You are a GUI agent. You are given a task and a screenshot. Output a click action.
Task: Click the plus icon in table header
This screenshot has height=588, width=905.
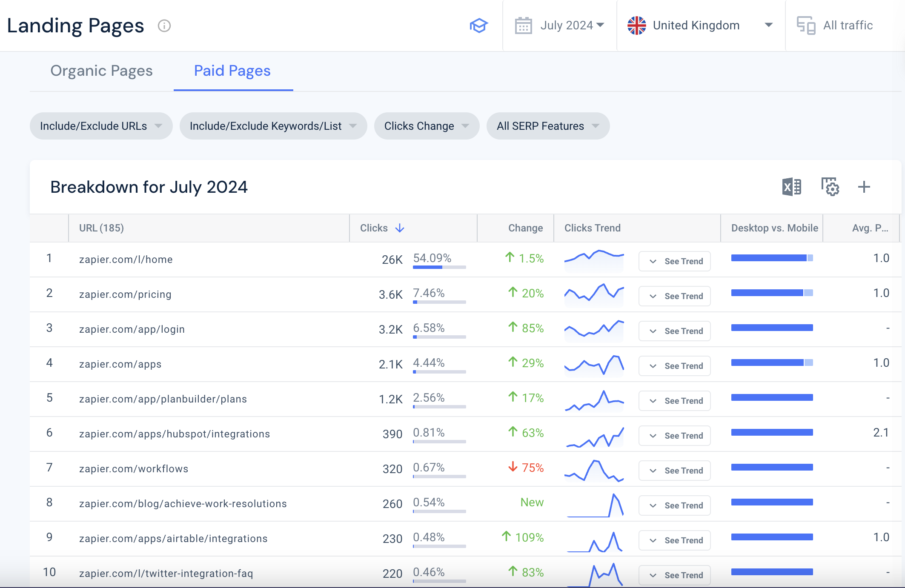pyautogui.click(x=864, y=187)
